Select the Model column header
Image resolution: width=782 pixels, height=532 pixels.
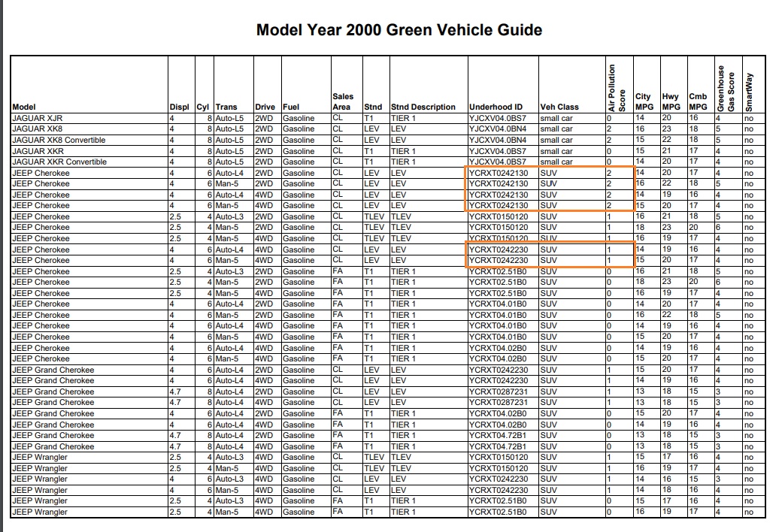point(25,107)
